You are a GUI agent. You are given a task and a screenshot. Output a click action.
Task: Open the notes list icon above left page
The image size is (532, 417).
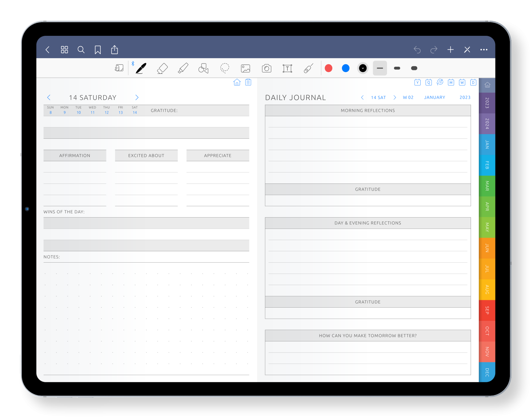248,82
